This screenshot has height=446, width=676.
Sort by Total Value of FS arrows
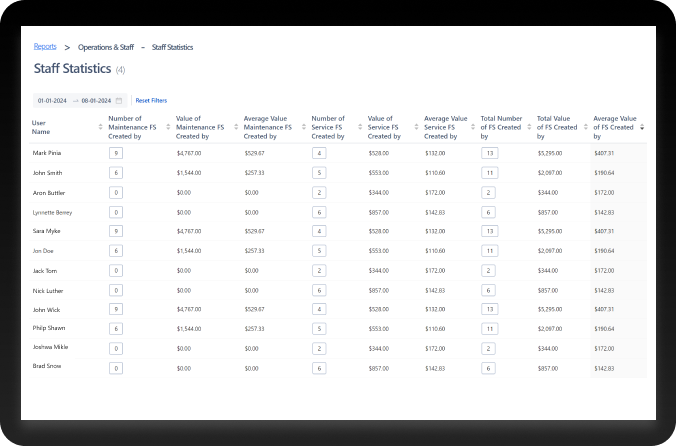pos(585,127)
